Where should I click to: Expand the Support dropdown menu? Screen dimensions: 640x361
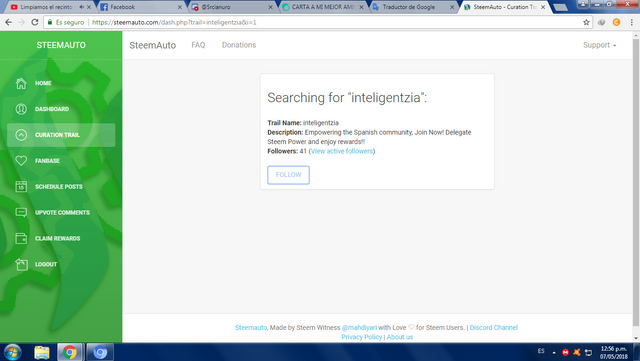click(599, 45)
